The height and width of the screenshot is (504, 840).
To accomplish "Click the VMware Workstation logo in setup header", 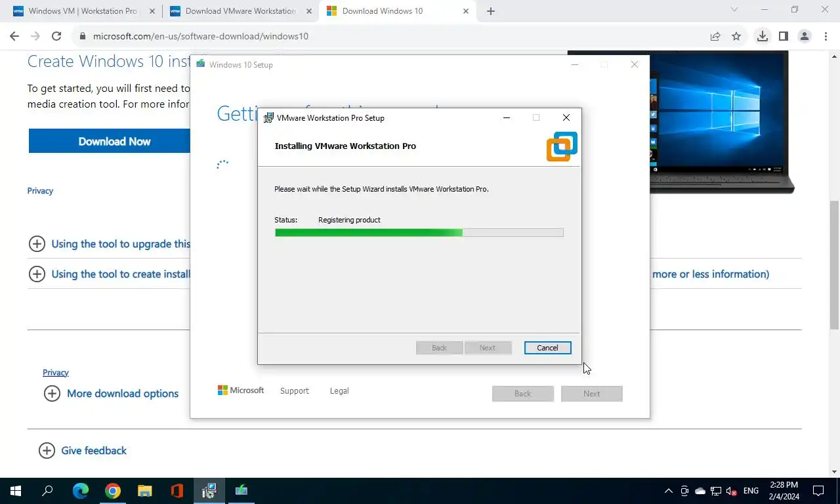I will pyautogui.click(x=562, y=146).
